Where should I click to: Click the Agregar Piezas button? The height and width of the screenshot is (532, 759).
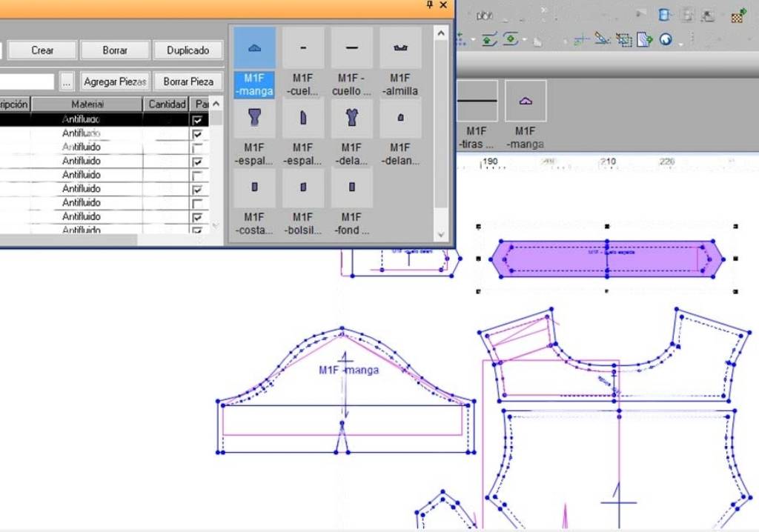click(115, 82)
